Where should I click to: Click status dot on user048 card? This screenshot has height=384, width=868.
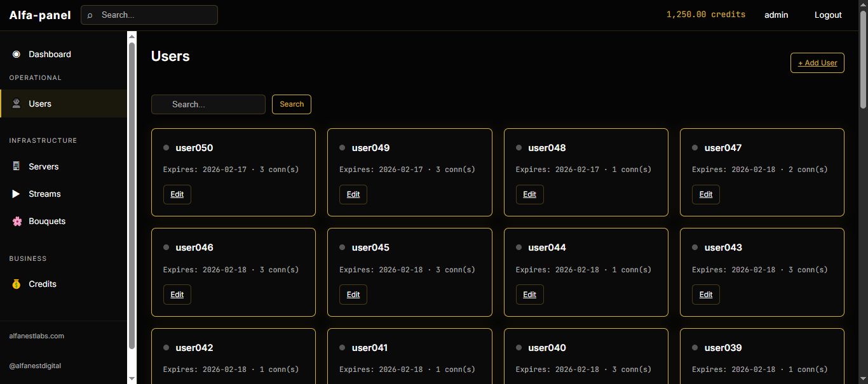[x=519, y=148]
